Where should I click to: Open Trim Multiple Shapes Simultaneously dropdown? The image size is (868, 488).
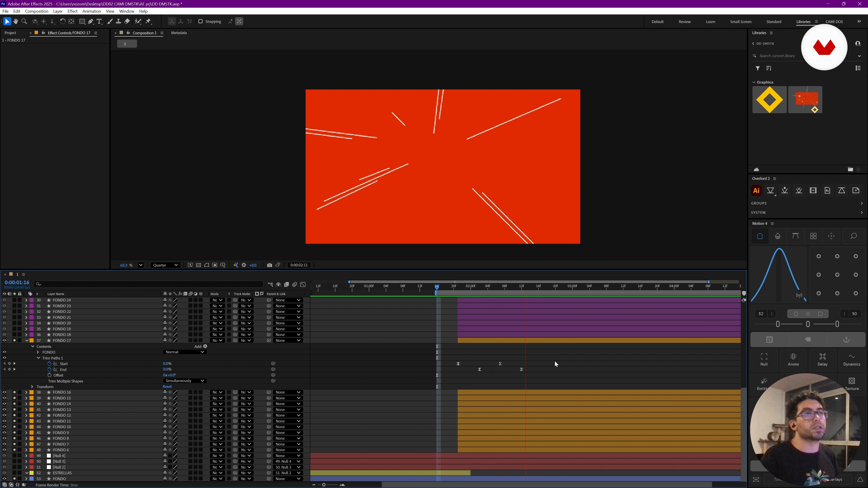click(185, 381)
